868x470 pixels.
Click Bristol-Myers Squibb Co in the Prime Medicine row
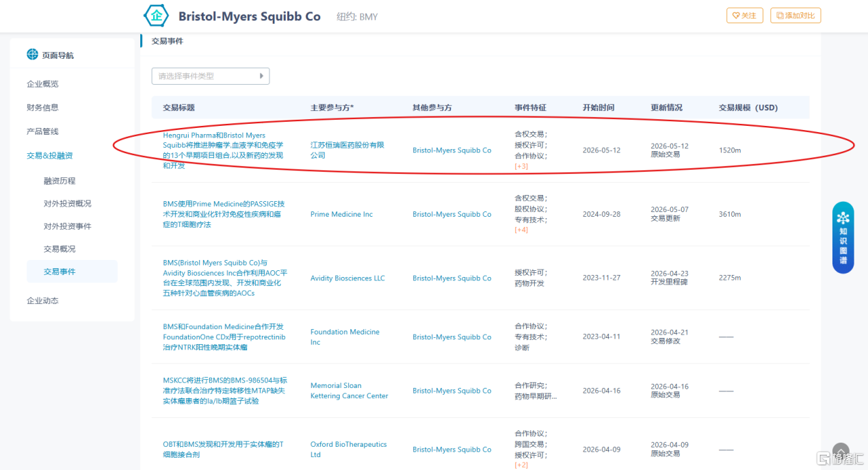tap(451, 214)
